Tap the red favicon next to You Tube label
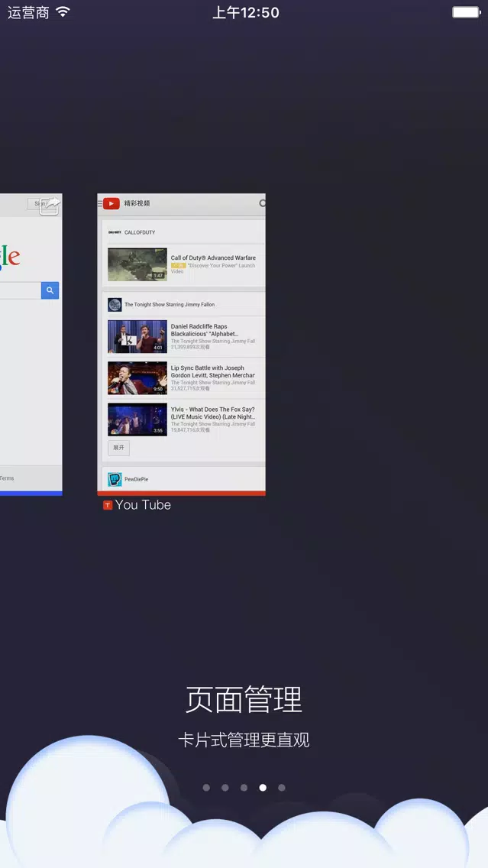Screen dimensions: 488x868 pos(108,505)
